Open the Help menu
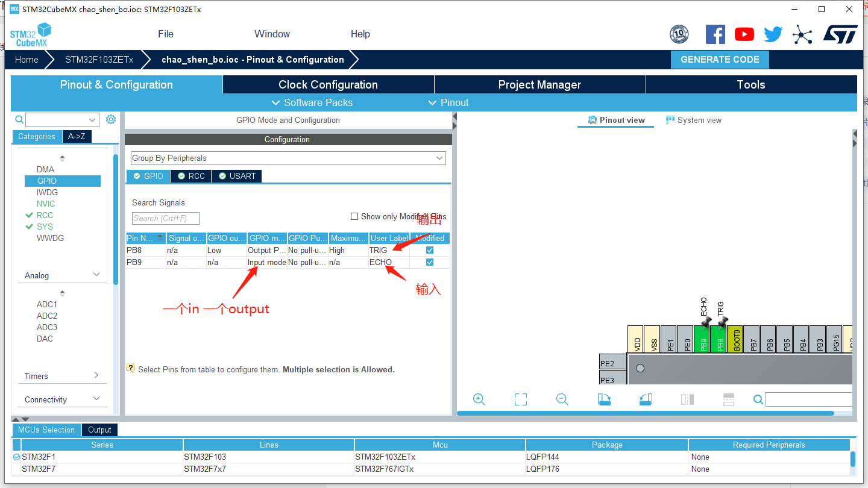 [360, 34]
